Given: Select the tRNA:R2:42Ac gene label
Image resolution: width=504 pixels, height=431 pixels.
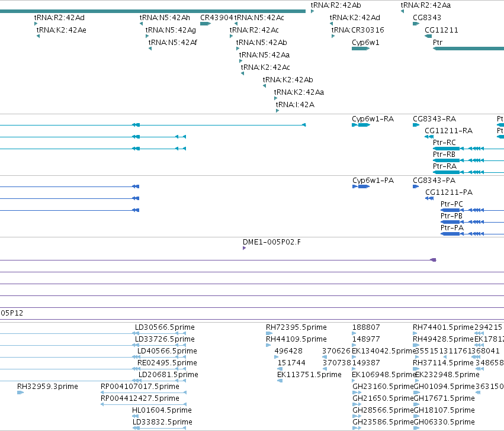Looking at the screenshot, I should point(254,30).
